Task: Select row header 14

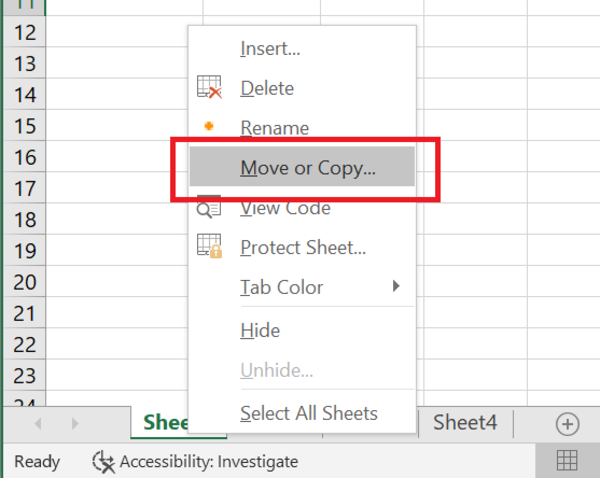Action: [24, 95]
